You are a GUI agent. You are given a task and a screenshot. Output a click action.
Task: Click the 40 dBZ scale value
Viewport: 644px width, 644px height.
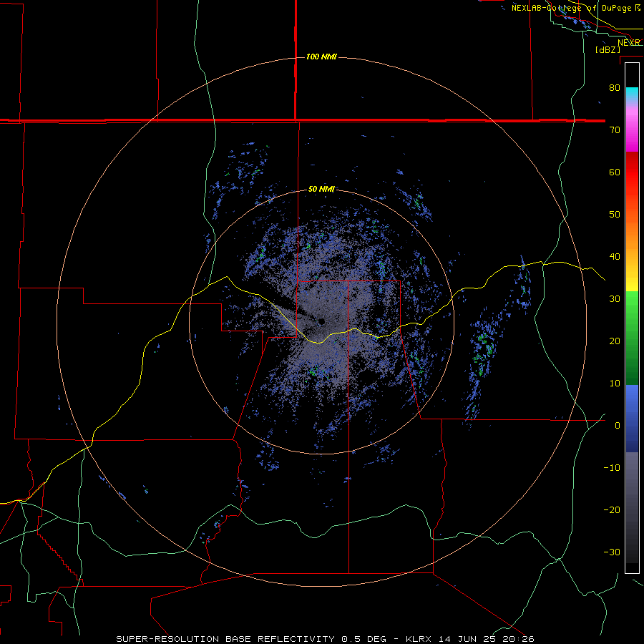coord(615,257)
